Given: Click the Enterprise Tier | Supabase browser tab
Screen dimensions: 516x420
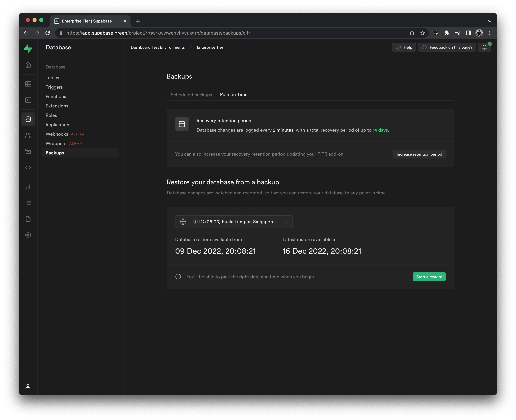Looking at the screenshot, I should pos(90,21).
